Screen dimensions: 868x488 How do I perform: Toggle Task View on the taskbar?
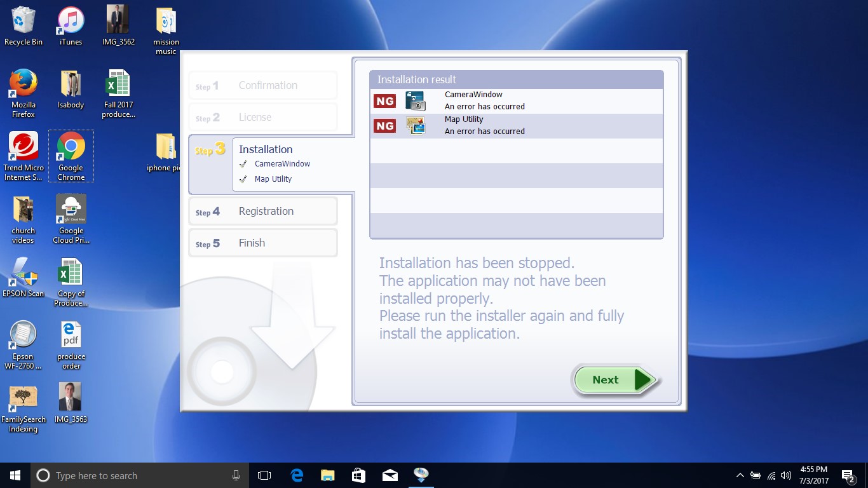264,475
